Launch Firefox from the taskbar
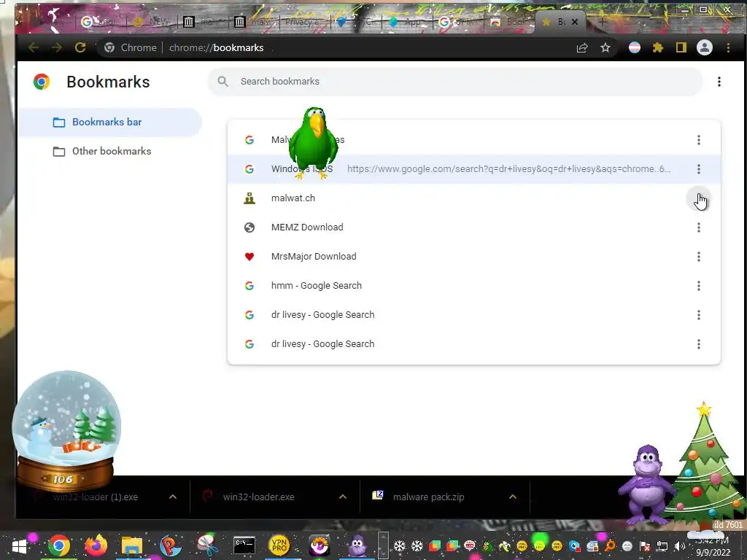 point(96,545)
